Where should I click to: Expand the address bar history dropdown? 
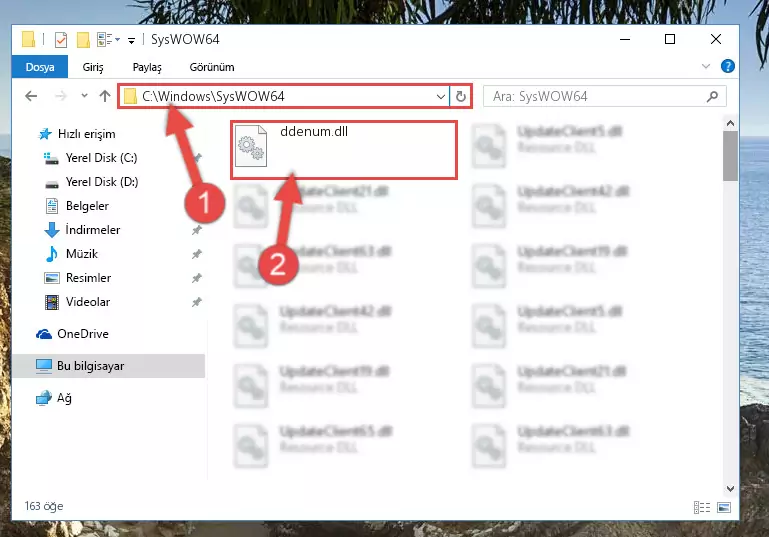click(x=440, y=97)
